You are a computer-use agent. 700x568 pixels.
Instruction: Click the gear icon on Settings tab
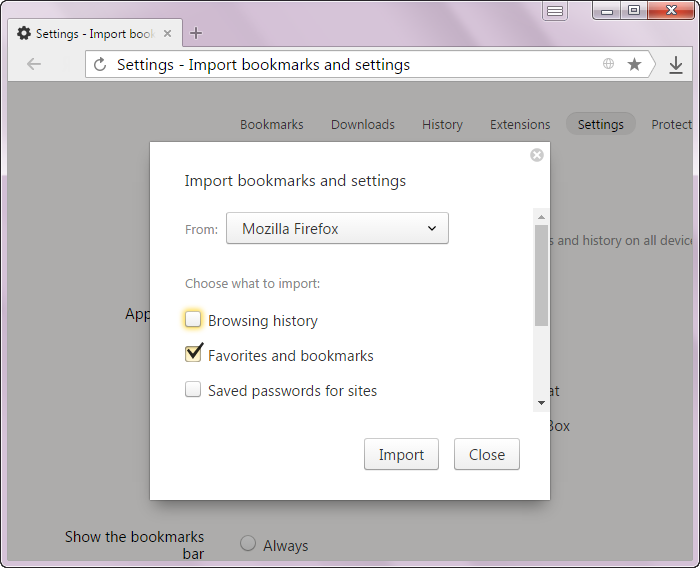coord(24,33)
